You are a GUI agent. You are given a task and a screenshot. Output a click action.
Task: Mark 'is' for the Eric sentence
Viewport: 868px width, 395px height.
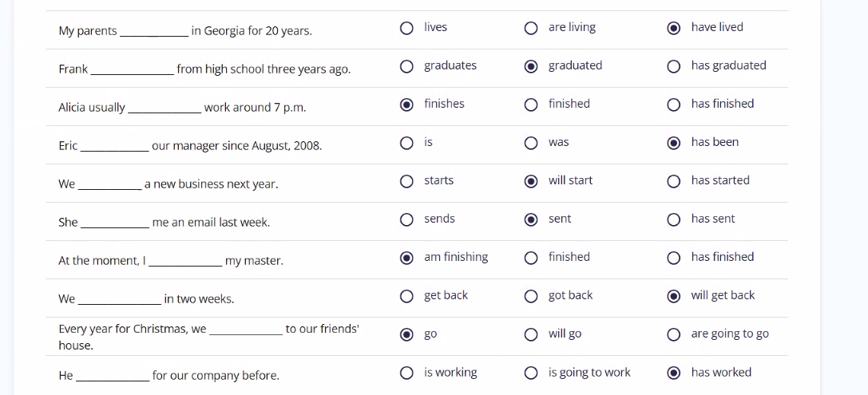(x=406, y=144)
